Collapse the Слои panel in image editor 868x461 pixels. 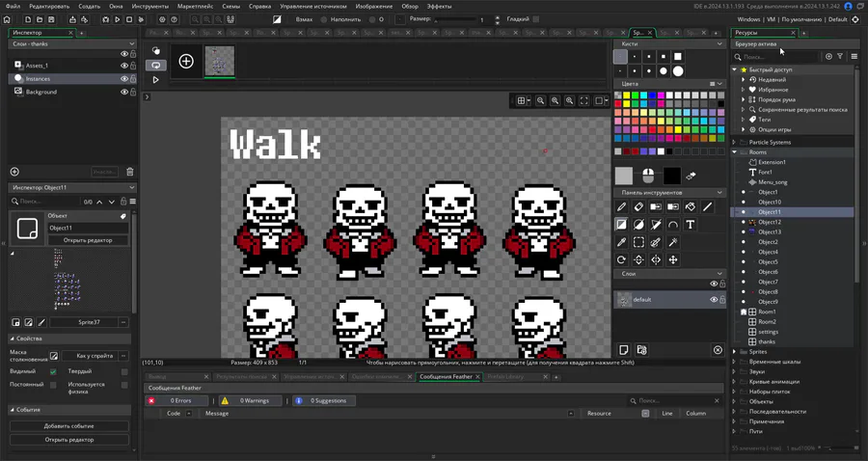[719, 273]
